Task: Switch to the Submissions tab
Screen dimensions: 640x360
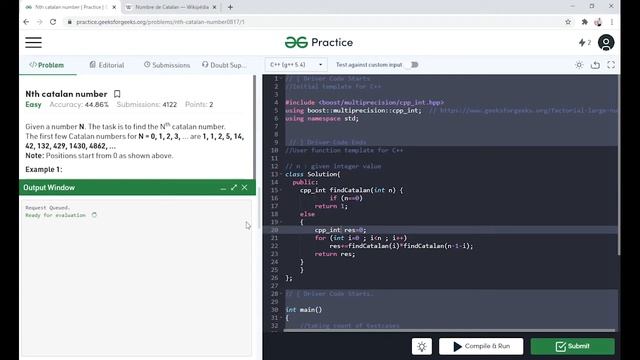Action: 167,65
